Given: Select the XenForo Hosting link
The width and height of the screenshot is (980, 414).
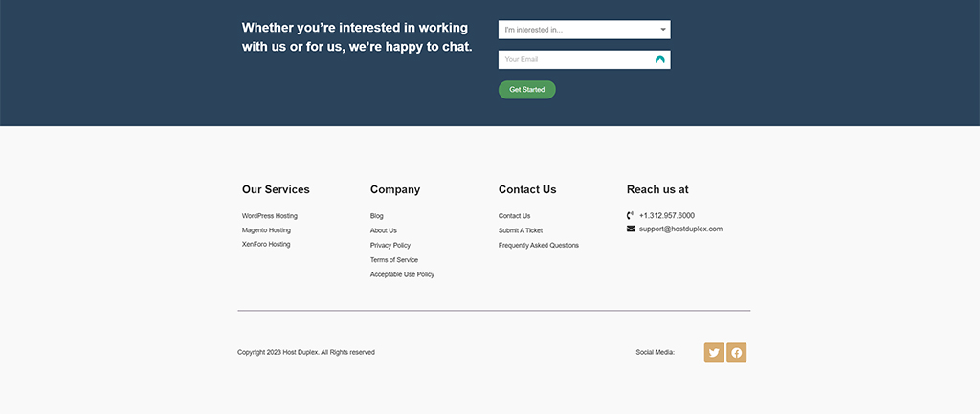Looking at the screenshot, I should click(266, 245).
